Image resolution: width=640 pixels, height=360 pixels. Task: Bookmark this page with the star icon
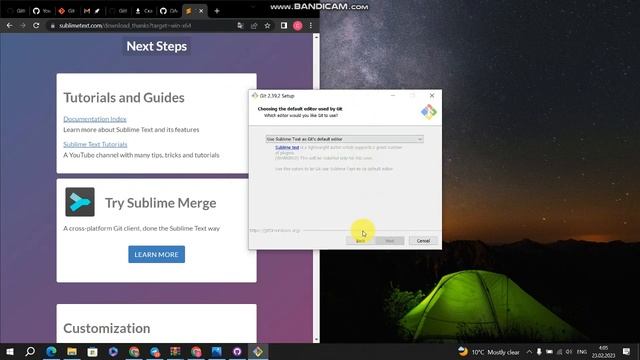tap(267, 26)
